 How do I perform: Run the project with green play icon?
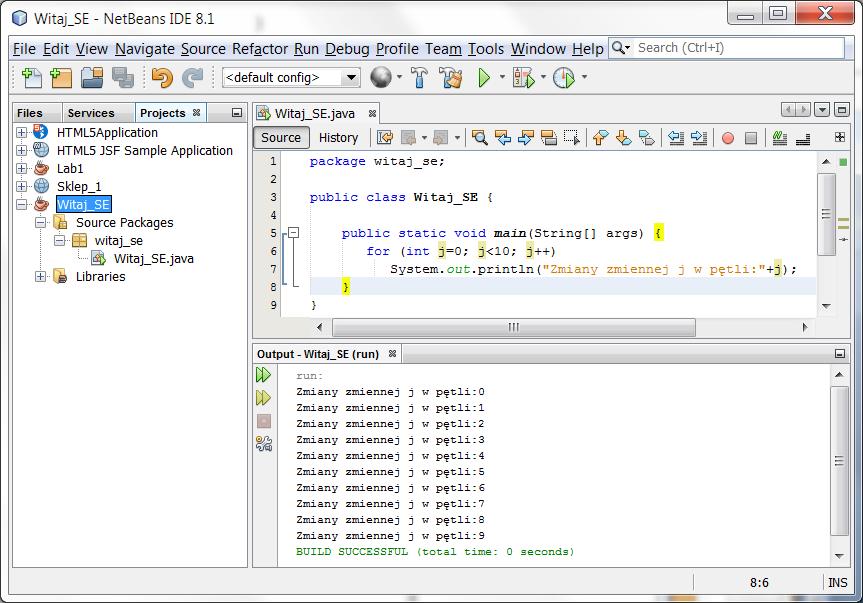pyautogui.click(x=484, y=78)
